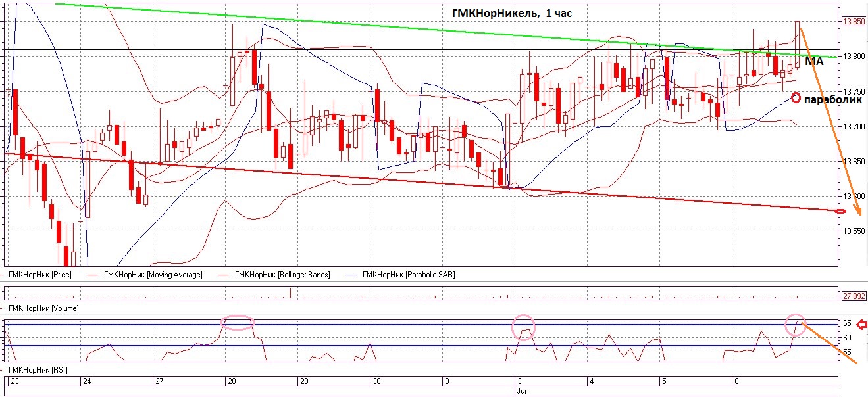The image size is (868, 397).
Task: Click date 30 on the time axis
Action: pyautogui.click(x=376, y=381)
